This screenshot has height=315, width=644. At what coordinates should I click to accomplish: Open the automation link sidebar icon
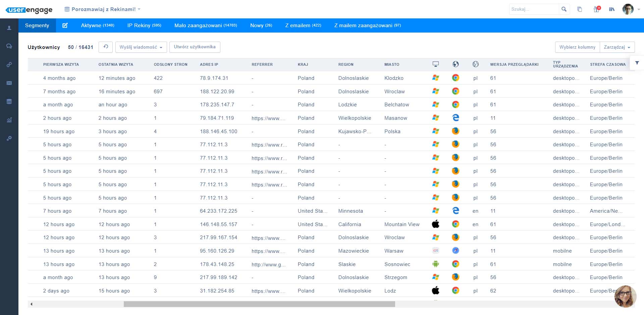click(x=9, y=64)
